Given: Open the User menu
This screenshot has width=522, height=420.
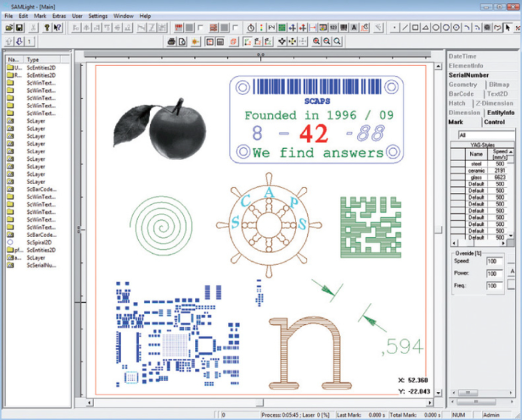Looking at the screenshot, I should click(77, 16).
